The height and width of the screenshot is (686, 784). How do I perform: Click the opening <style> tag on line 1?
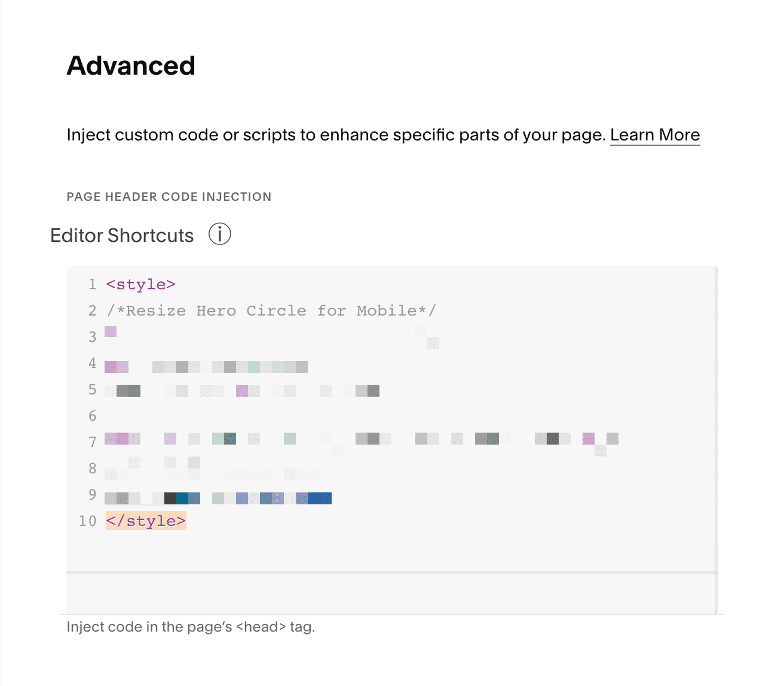coord(140,285)
